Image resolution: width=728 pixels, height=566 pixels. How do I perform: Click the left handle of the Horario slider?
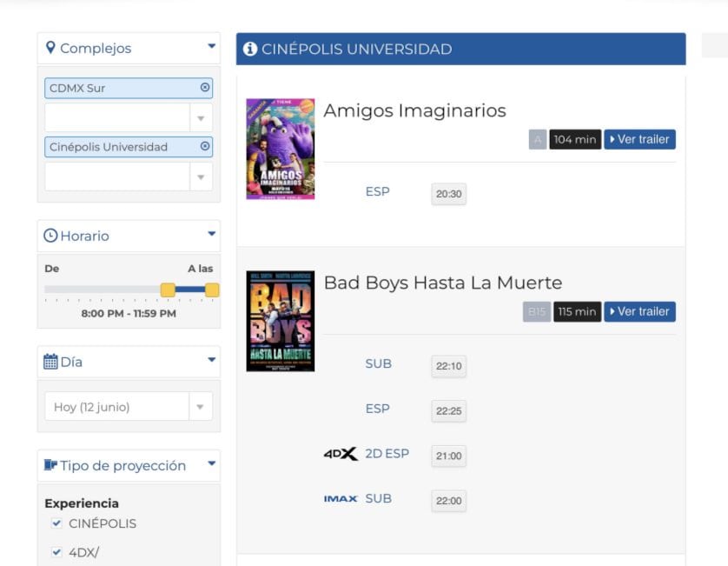pyautogui.click(x=168, y=290)
